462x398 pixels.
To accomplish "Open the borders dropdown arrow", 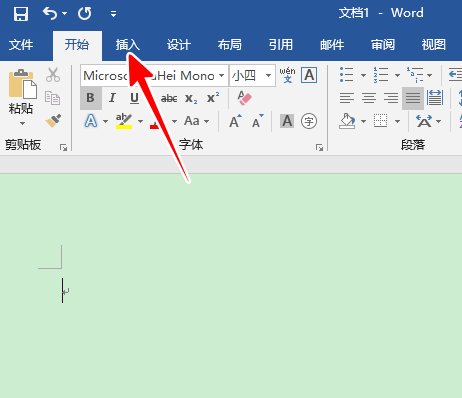I will (397, 121).
